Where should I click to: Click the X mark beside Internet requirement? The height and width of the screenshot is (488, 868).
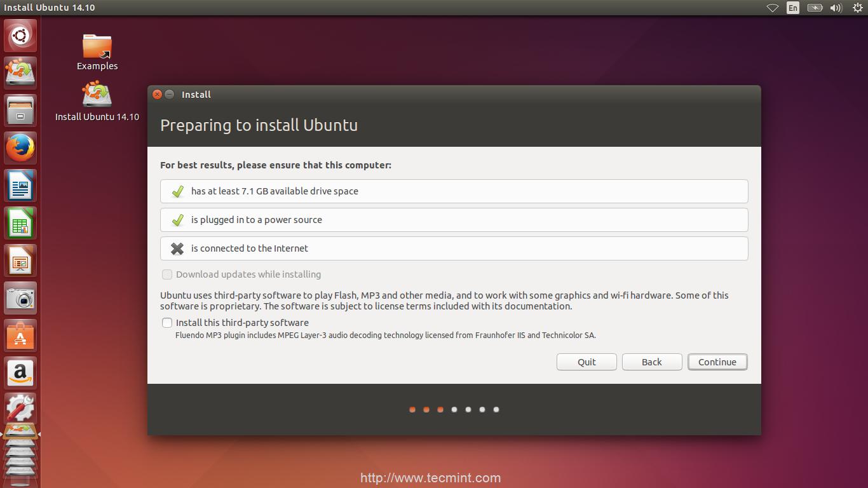point(177,248)
